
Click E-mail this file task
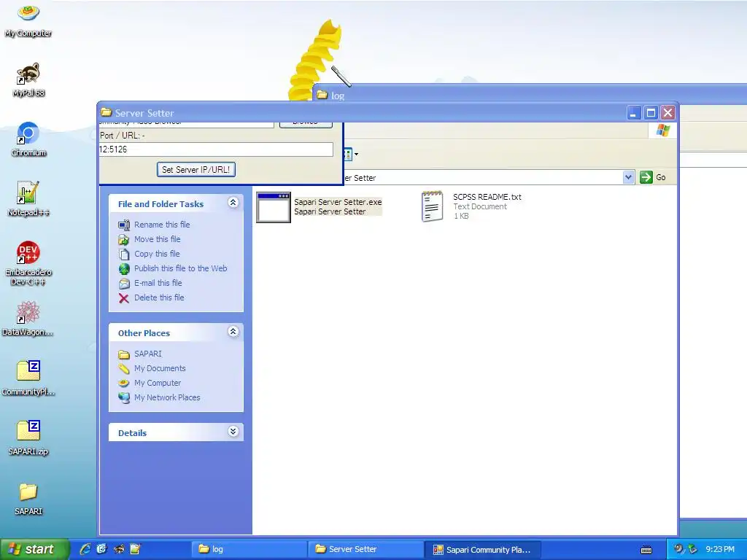point(158,283)
